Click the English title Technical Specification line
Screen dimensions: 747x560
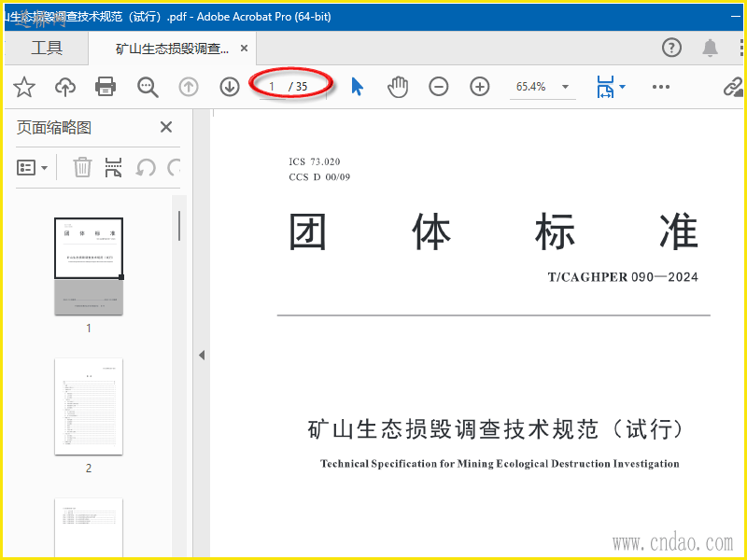500,464
